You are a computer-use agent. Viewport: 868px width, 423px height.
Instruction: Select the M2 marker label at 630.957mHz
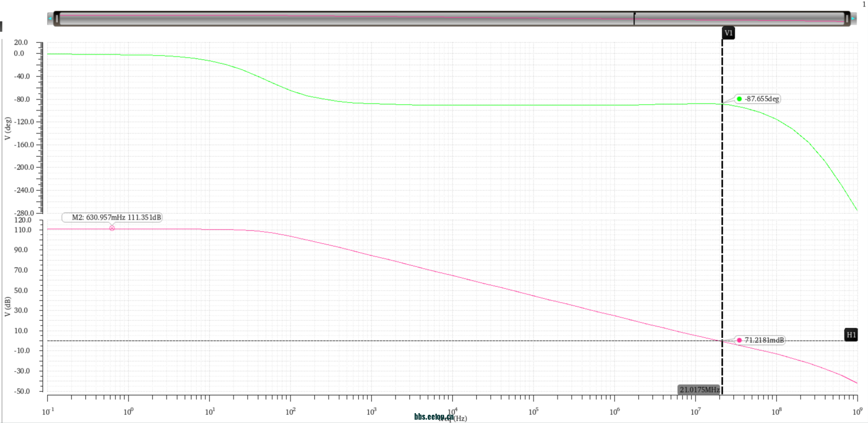(112, 218)
